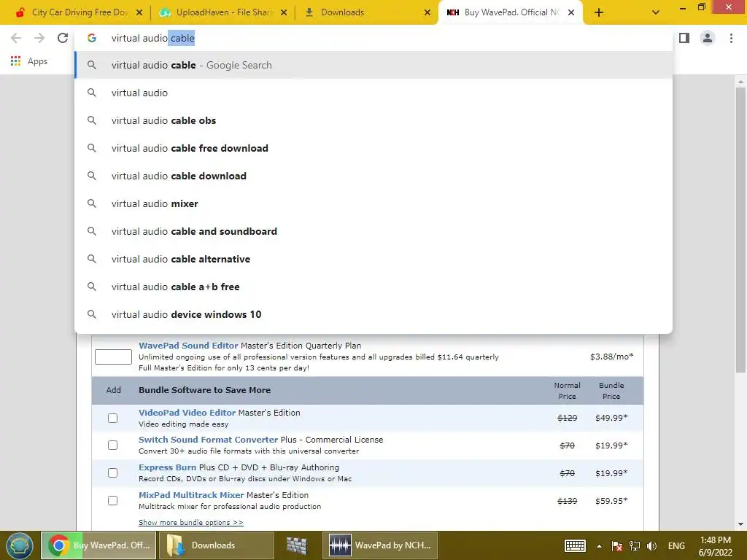747x560 pixels.
Task: Open the taskbar clock showing 1:48 PM
Action: (x=715, y=546)
